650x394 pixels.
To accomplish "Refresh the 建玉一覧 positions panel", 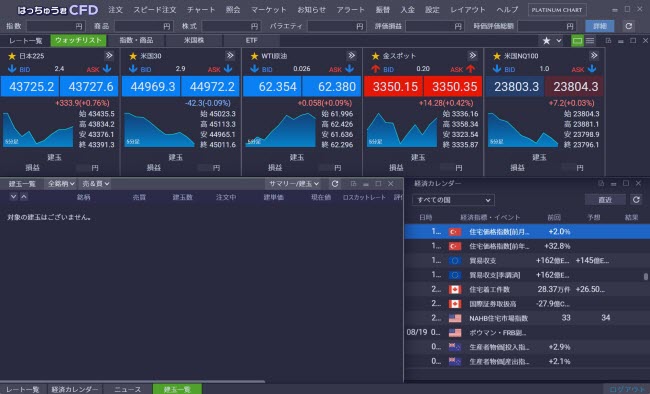I will pyautogui.click(x=335, y=183).
